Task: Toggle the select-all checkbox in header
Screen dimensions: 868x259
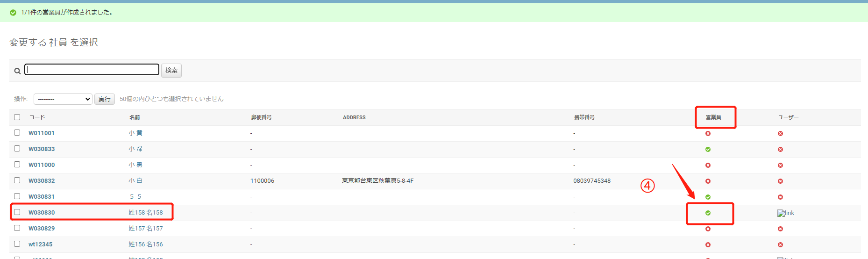Action: [x=17, y=117]
